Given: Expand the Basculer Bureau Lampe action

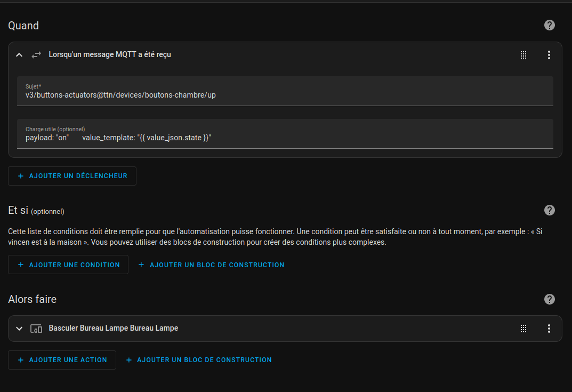Looking at the screenshot, I should point(19,329).
